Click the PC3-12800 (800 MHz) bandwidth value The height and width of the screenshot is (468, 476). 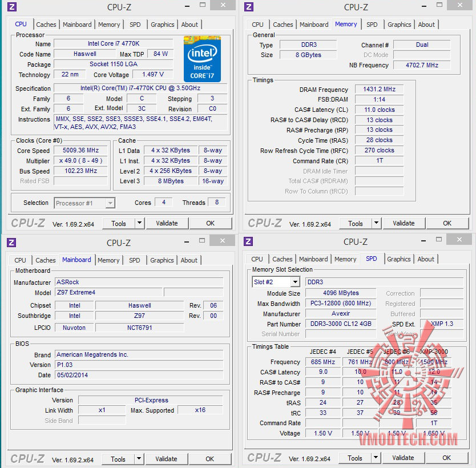(x=341, y=303)
